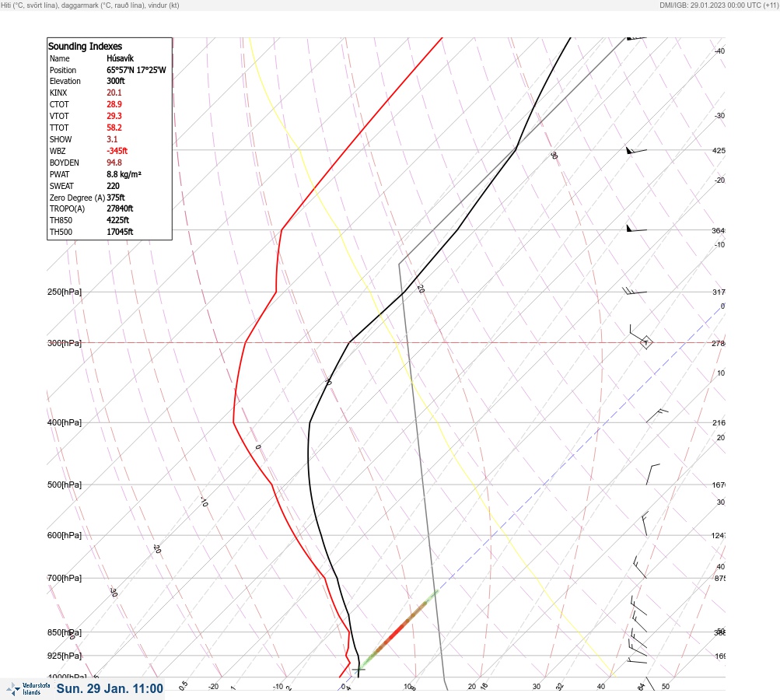Click the '925[hPa]' pressure level label

[65, 656]
